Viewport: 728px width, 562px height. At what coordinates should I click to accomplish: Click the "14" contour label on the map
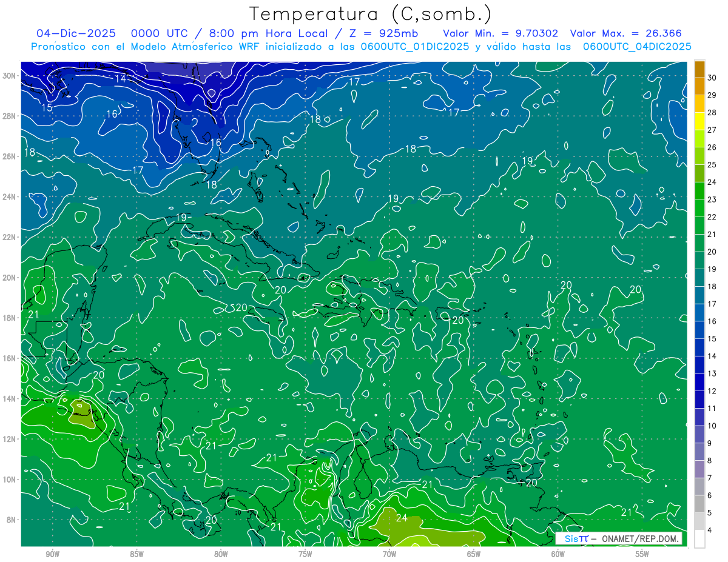tap(121, 79)
